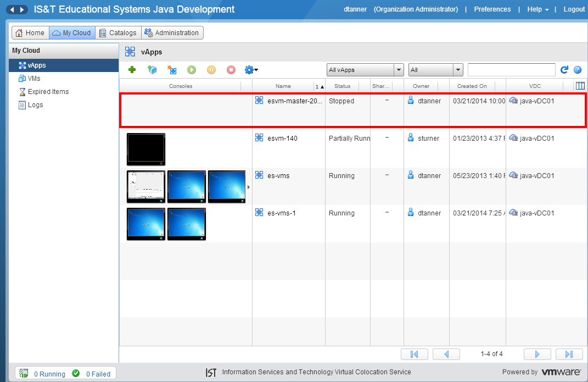Viewport: 588px width, 382px height.
Task: Open Expired Items in the sidebar
Action: coord(48,92)
